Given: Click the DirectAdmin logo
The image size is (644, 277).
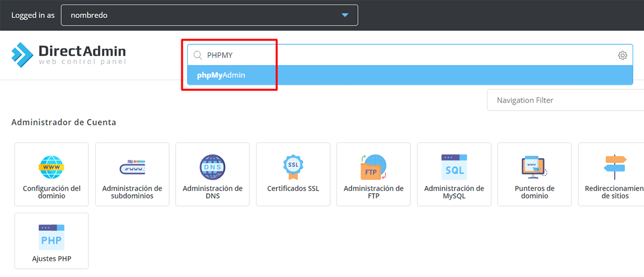Looking at the screenshot, I should 69,55.
